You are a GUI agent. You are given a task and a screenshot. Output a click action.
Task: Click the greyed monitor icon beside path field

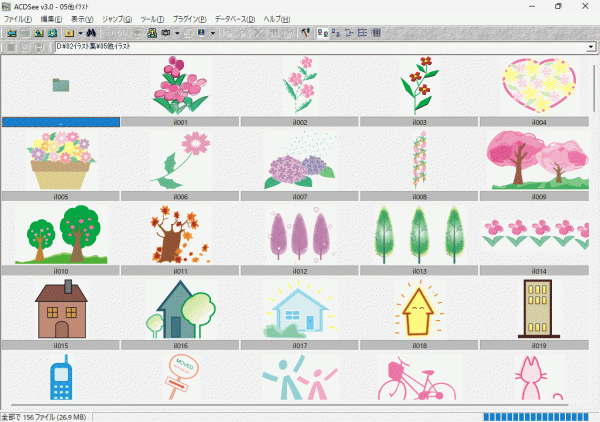[x=39, y=47]
